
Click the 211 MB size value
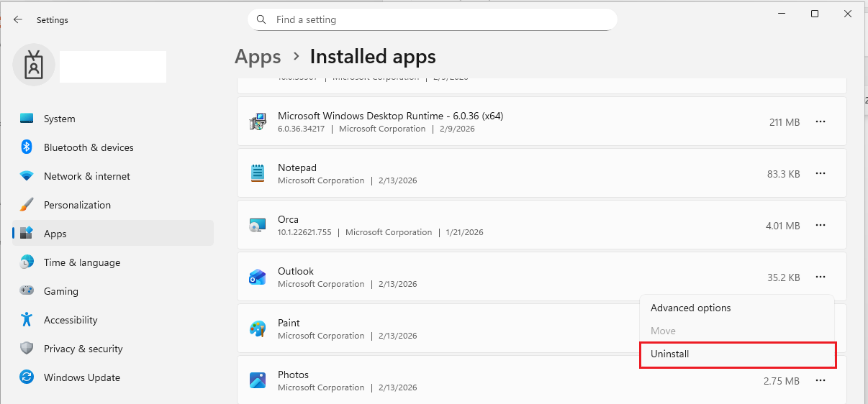[x=785, y=122]
